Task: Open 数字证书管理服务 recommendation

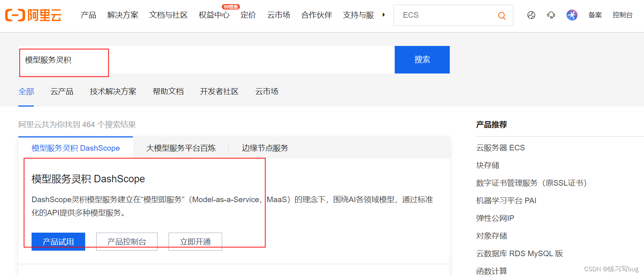Action: click(x=533, y=183)
